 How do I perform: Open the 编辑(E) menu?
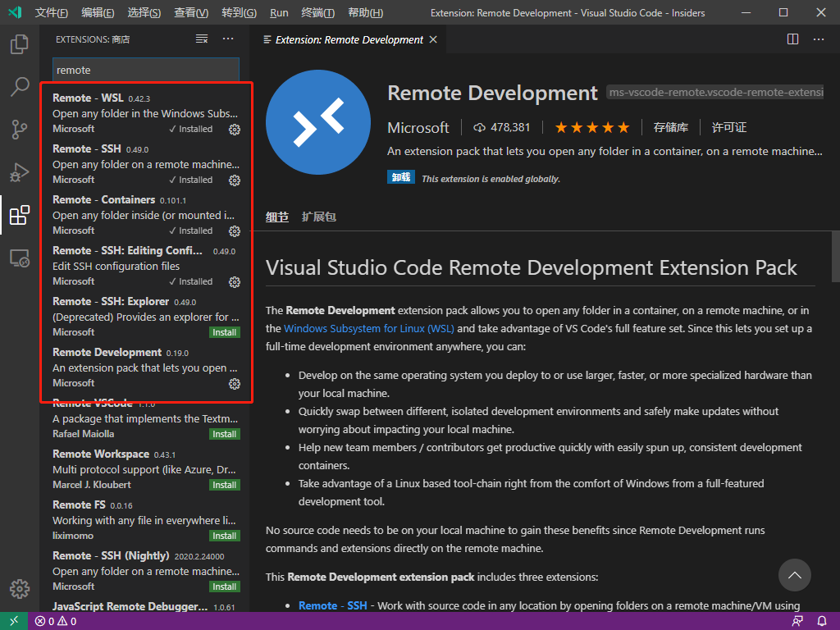[98, 12]
